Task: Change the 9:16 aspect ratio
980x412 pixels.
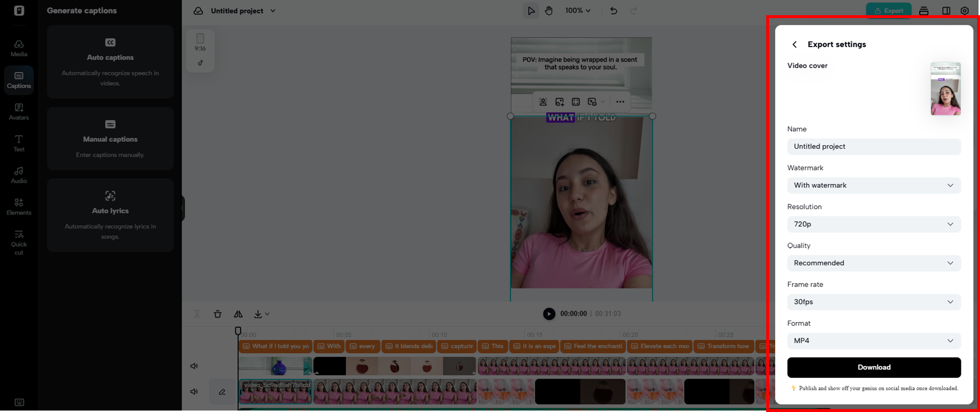Action: pyautogui.click(x=200, y=43)
